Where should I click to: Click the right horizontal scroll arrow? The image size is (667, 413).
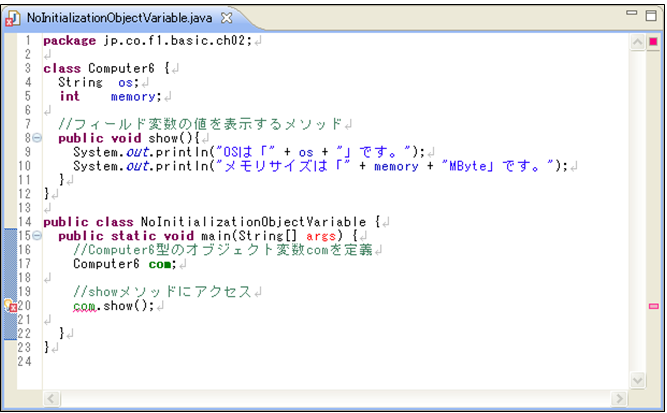pos(622,398)
